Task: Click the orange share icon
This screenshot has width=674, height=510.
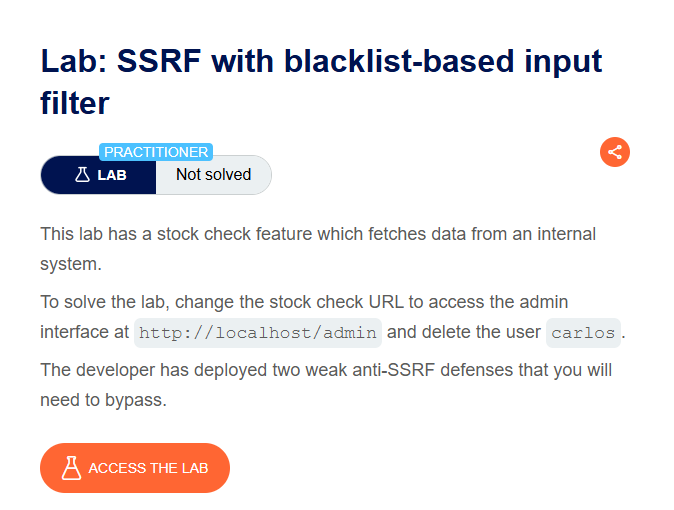Action: pyautogui.click(x=615, y=152)
